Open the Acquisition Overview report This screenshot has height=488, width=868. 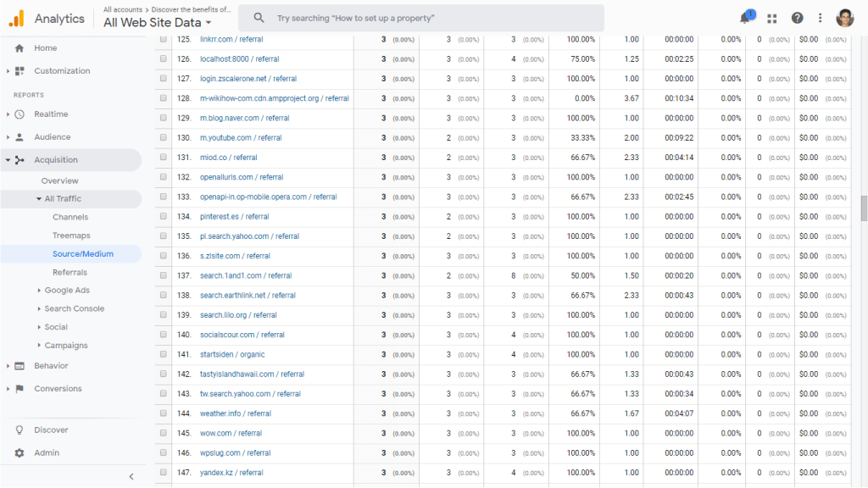(x=60, y=181)
